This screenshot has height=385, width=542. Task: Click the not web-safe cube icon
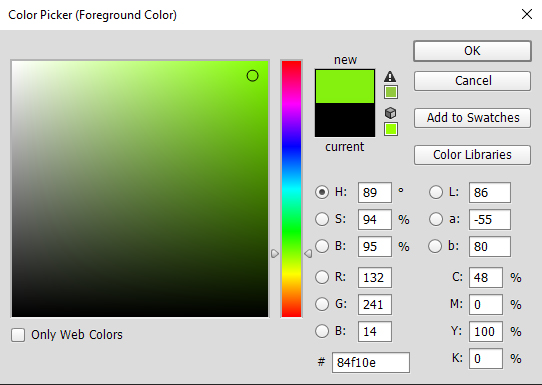click(x=390, y=113)
